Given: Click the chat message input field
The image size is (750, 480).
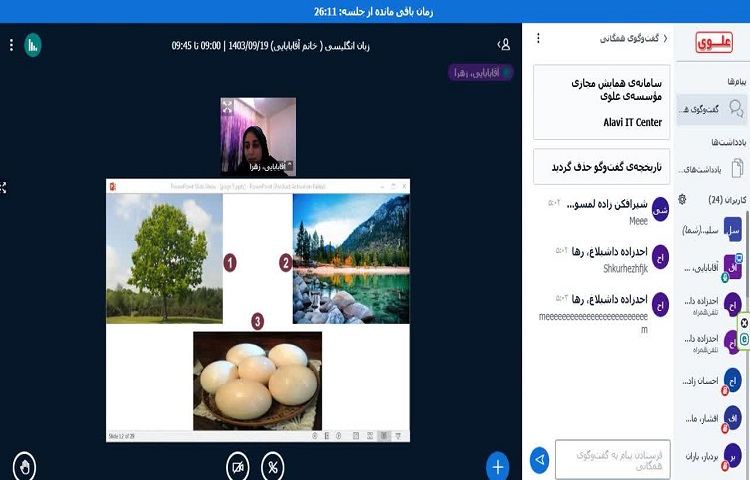Looking at the screenshot, I should tap(613, 459).
